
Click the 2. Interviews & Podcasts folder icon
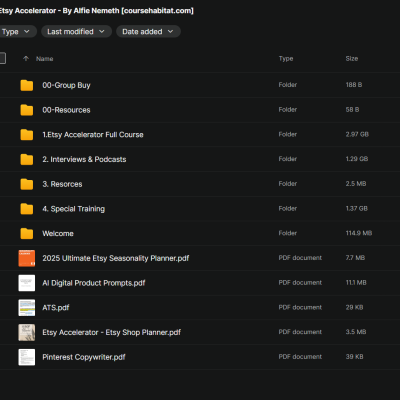pos(27,159)
